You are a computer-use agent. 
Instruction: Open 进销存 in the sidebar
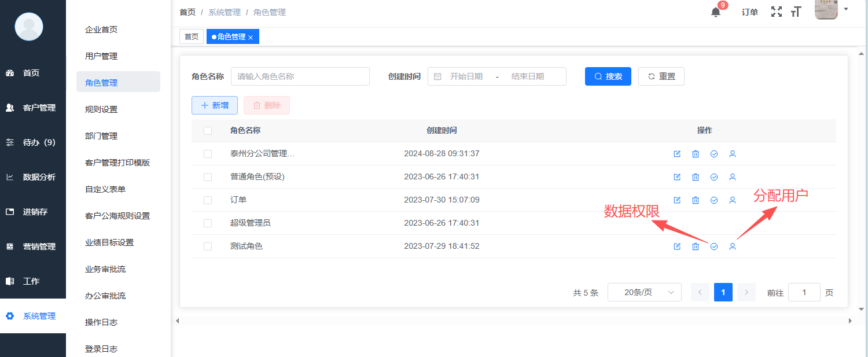click(33, 212)
